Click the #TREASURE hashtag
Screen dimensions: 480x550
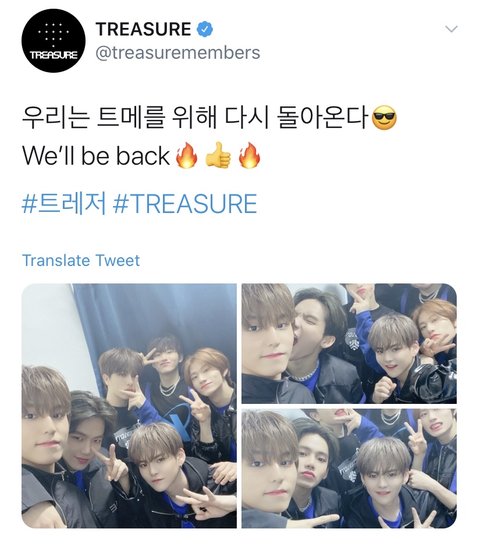(185, 203)
